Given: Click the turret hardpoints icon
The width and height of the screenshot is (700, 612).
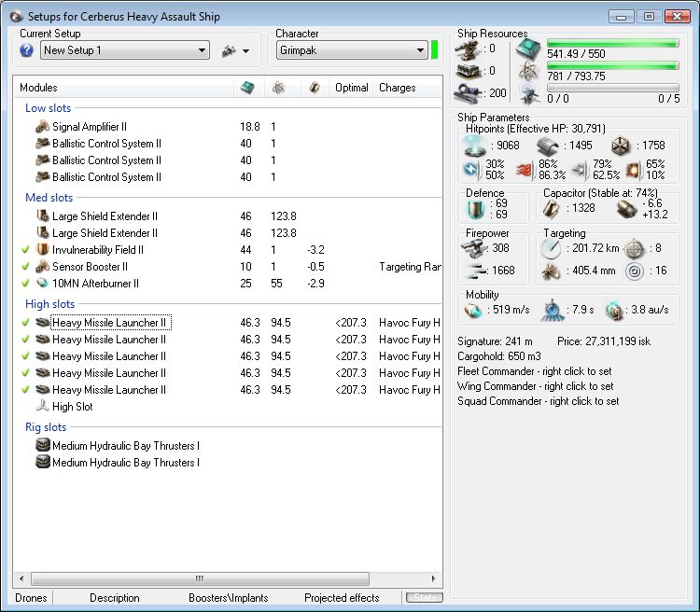Looking at the screenshot, I should click(x=468, y=50).
